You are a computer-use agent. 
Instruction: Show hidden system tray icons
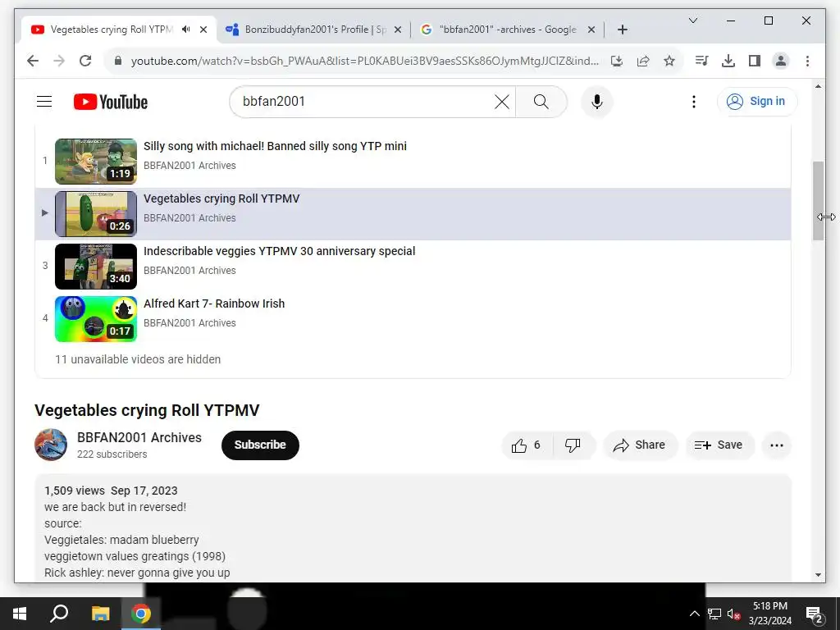[x=694, y=614]
